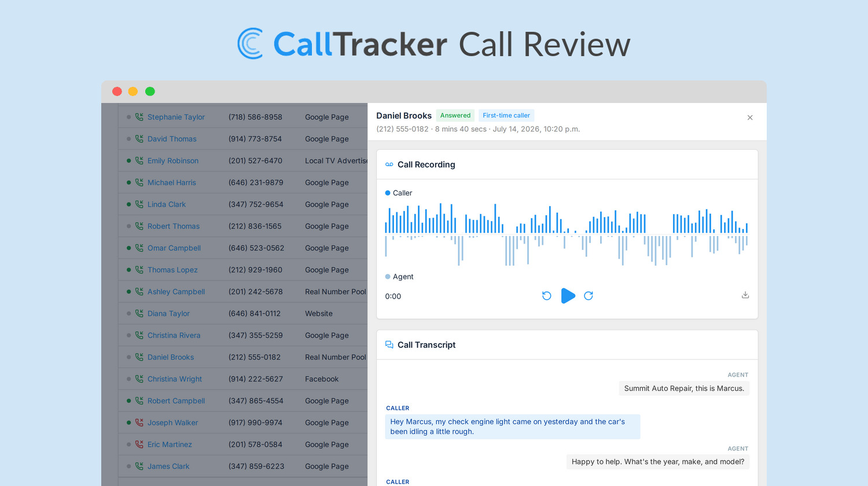This screenshot has height=486, width=868.
Task: Click the 'Happy to help' agent message
Action: [x=658, y=462]
